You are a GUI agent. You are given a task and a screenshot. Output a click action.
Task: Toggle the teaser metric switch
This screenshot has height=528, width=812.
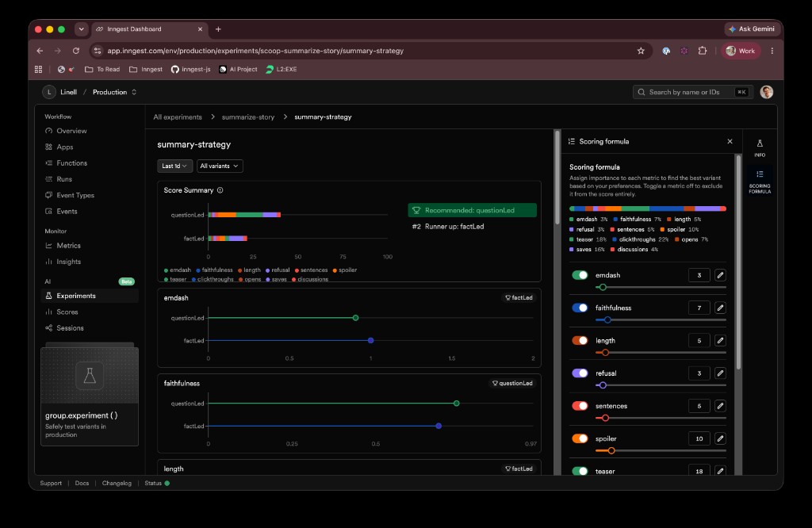(580, 471)
